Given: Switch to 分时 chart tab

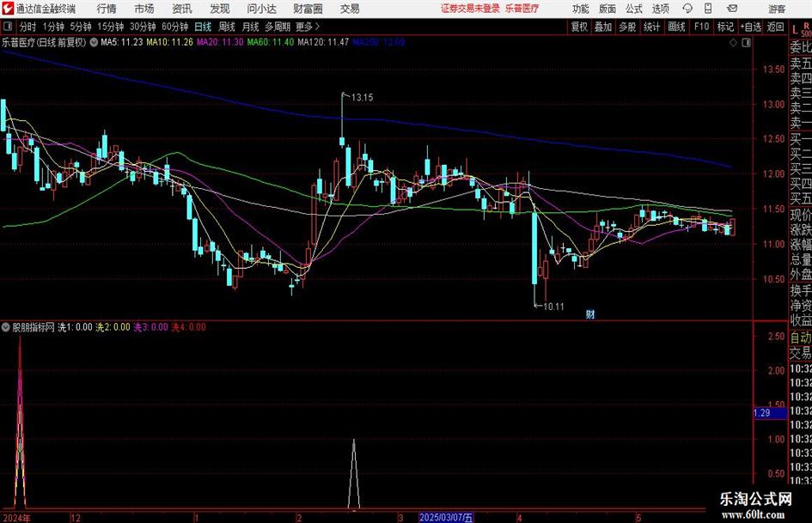Looking at the screenshot, I should tap(27, 27).
